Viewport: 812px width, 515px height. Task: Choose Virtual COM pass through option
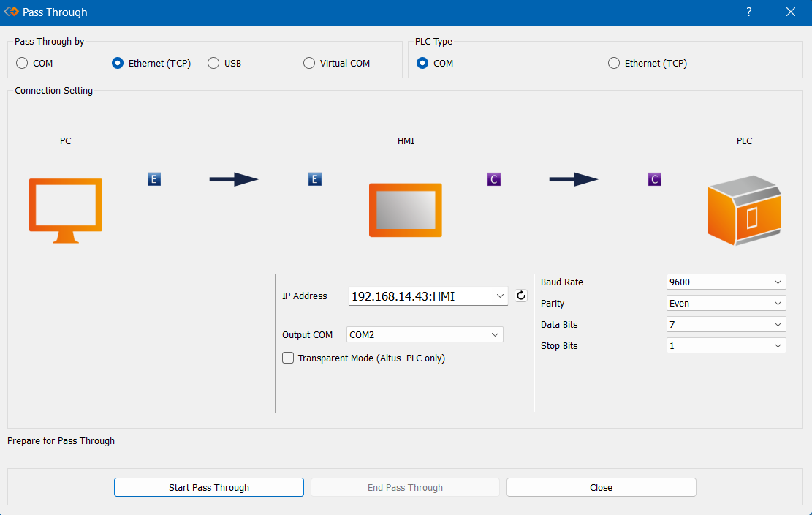(x=309, y=64)
